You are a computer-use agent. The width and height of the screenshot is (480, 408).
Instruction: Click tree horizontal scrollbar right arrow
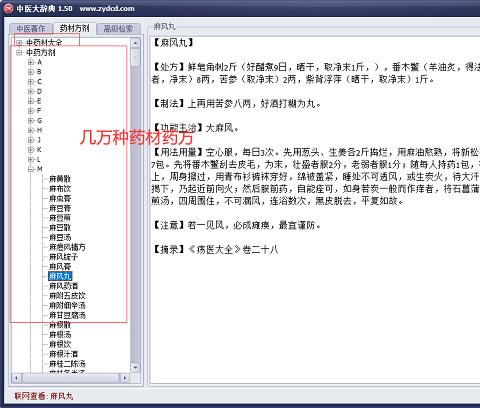pyautogui.click(x=124, y=378)
